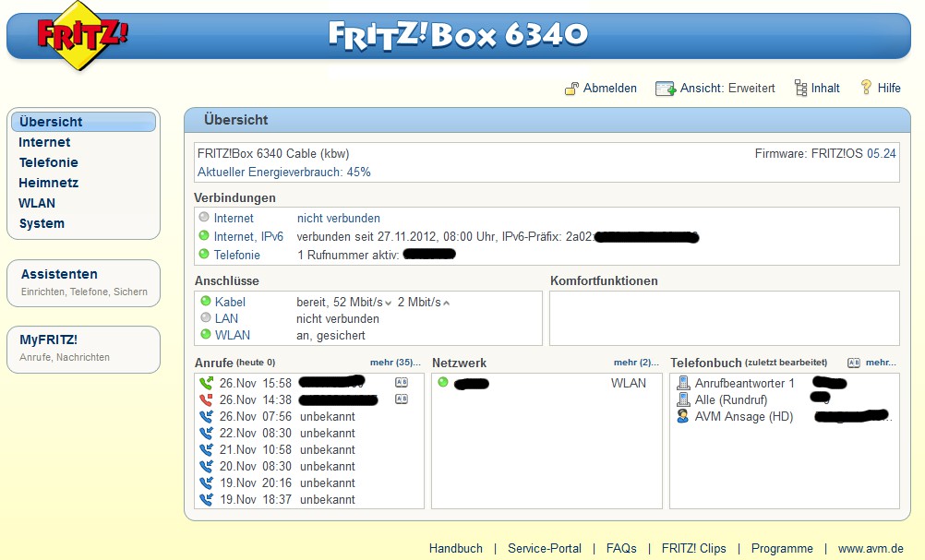Click phonebook icon on 26.Nov 14:38 call
Viewport: 925px width, 560px height.
(402, 399)
